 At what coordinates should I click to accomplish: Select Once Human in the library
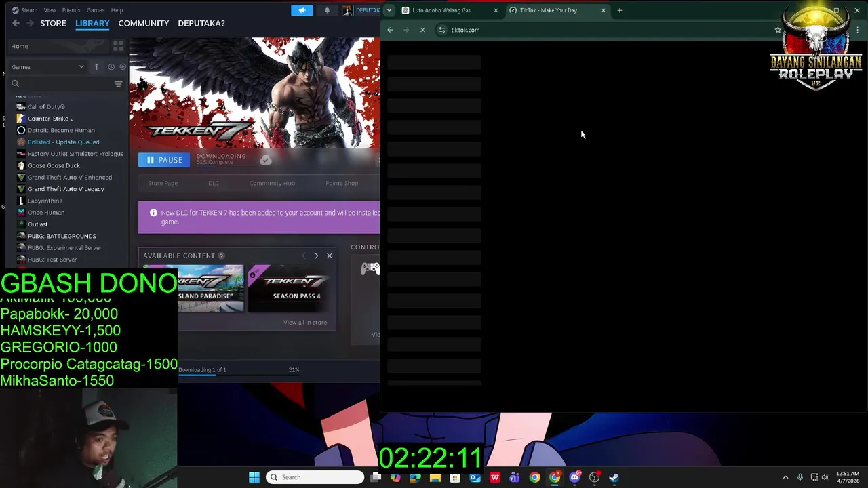point(46,213)
